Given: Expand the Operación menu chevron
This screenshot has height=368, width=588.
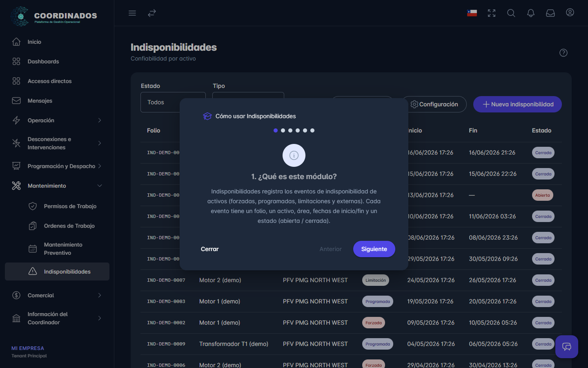Looking at the screenshot, I should pos(100,120).
